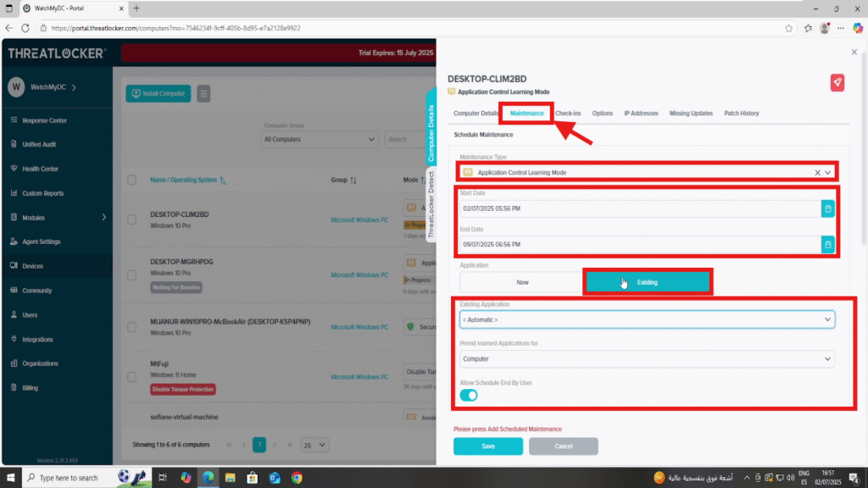Check the DESKTOP-MGRHPDG row checkbox
This screenshot has width=868, height=488.
(131, 274)
